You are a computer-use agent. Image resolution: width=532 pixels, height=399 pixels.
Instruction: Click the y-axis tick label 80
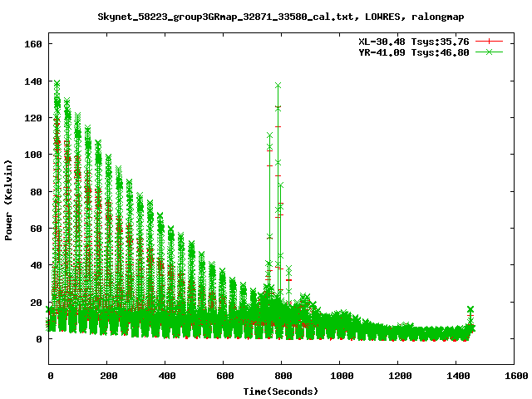tap(36, 192)
